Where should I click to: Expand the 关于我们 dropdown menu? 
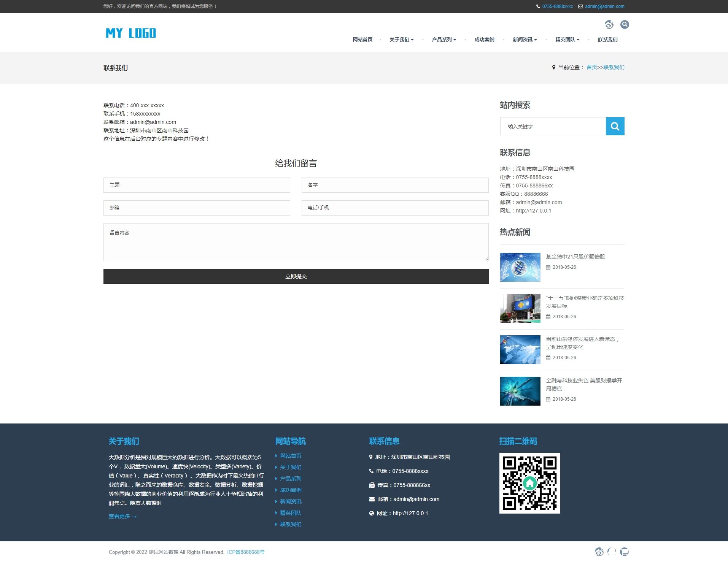[x=401, y=40]
